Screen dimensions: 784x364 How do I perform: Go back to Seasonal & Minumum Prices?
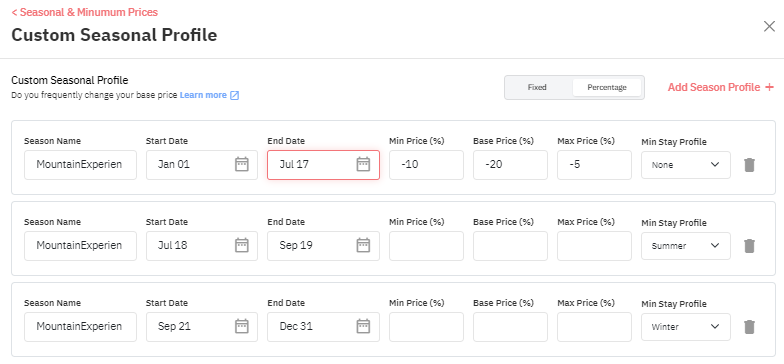[x=84, y=12]
